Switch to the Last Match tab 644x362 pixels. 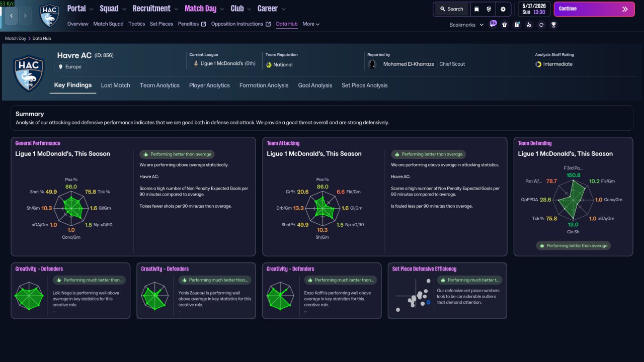[x=115, y=85]
